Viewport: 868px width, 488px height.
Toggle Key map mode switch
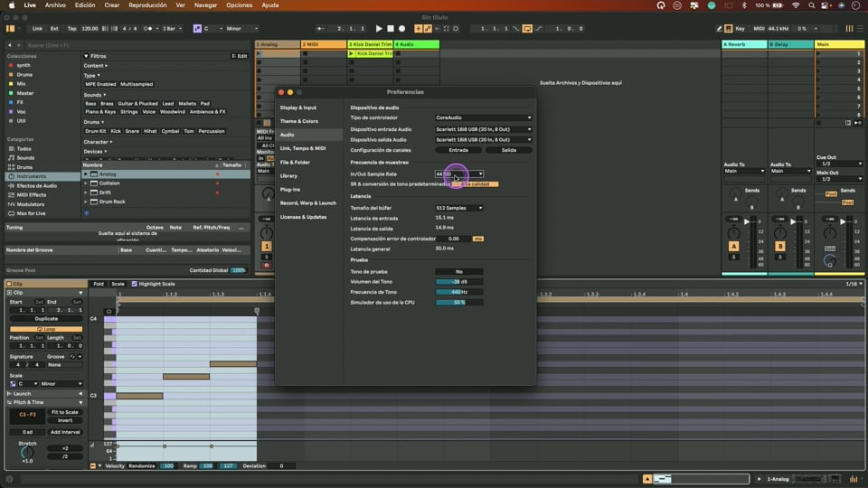click(741, 28)
